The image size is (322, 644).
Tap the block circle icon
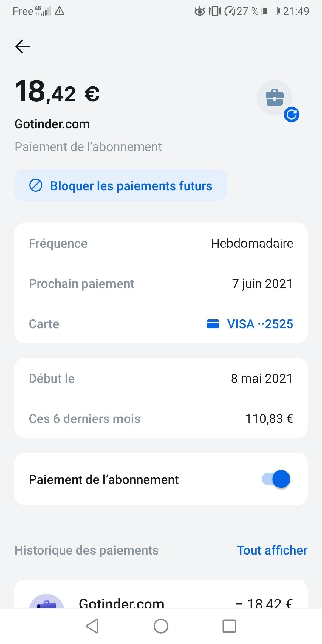(x=36, y=185)
